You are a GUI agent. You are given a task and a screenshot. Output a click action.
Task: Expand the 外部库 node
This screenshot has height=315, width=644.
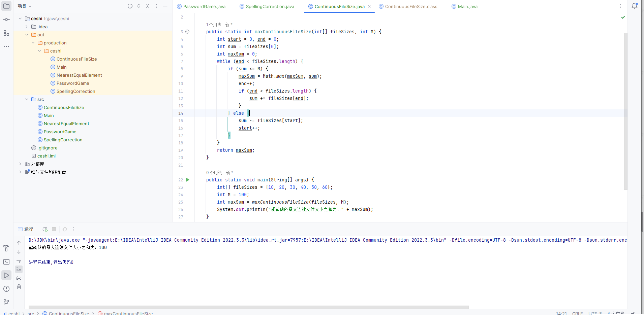click(20, 164)
